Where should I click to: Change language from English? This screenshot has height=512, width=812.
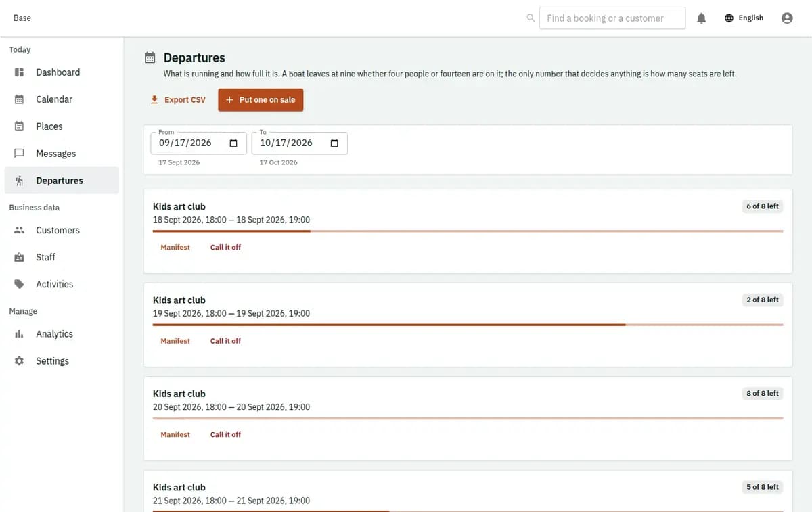pos(744,18)
